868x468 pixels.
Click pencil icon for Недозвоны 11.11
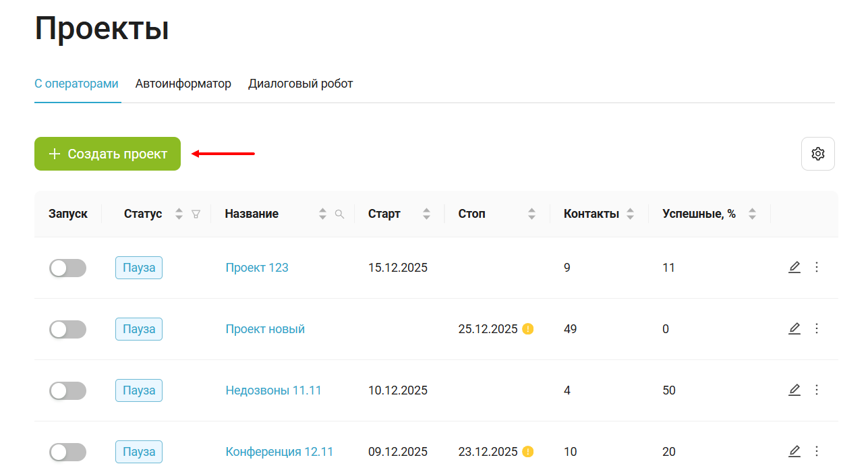coord(794,390)
